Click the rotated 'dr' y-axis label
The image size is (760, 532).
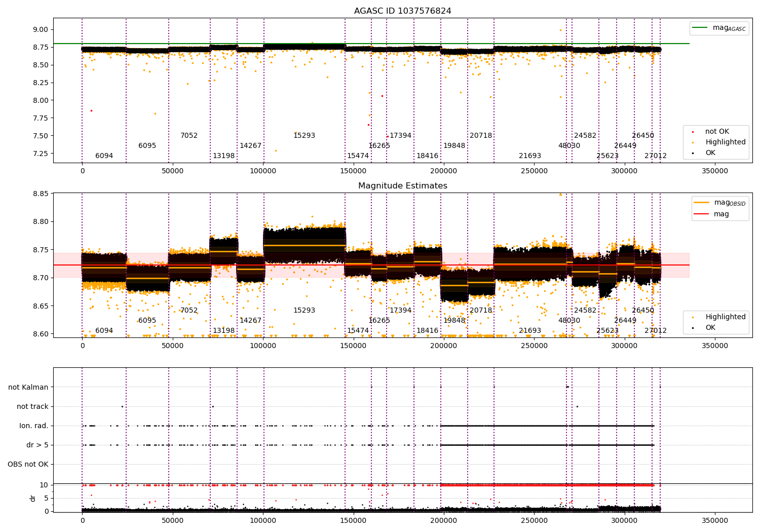pos(33,498)
